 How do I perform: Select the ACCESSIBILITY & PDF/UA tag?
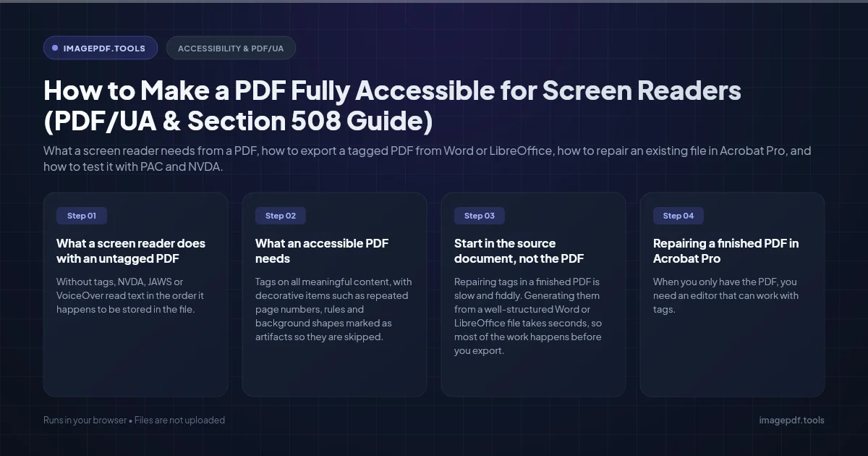pyautogui.click(x=231, y=48)
